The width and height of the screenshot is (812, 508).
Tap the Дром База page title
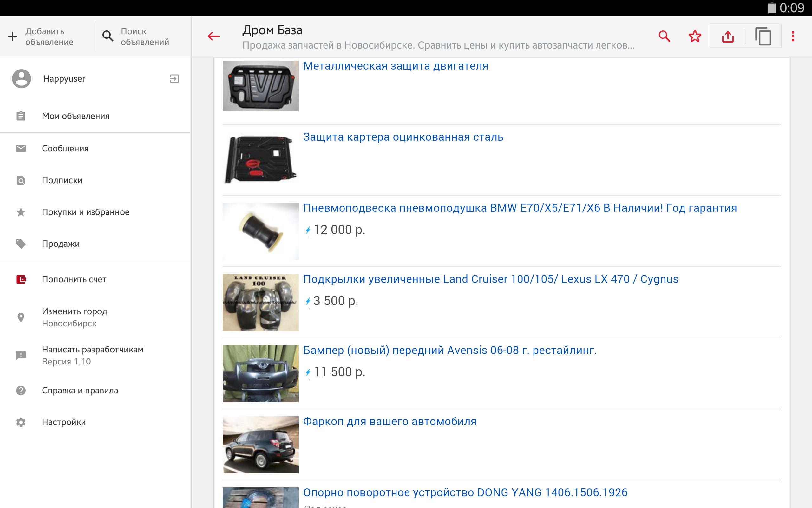(x=272, y=30)
